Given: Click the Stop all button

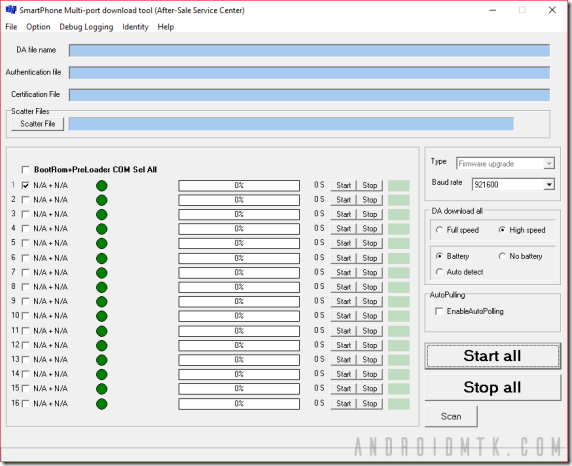Looking at the screenshot, I should click(x=492, y=388).
